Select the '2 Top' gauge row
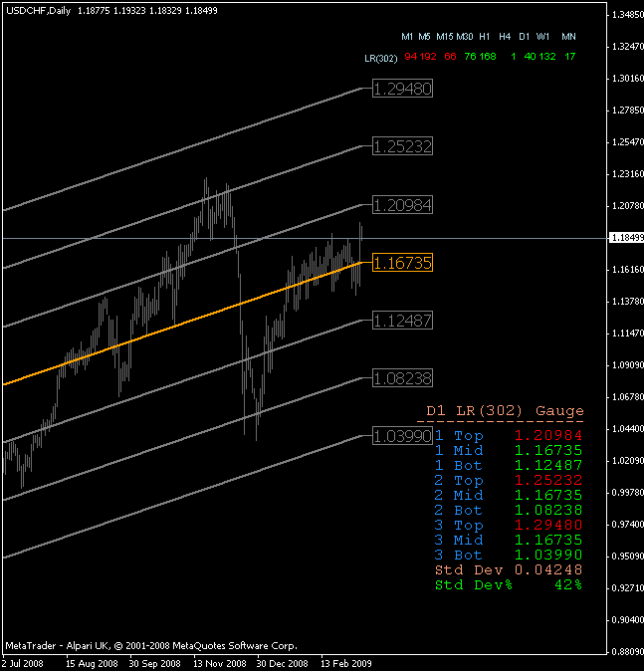The image size is (644, 671). (509, 480)
